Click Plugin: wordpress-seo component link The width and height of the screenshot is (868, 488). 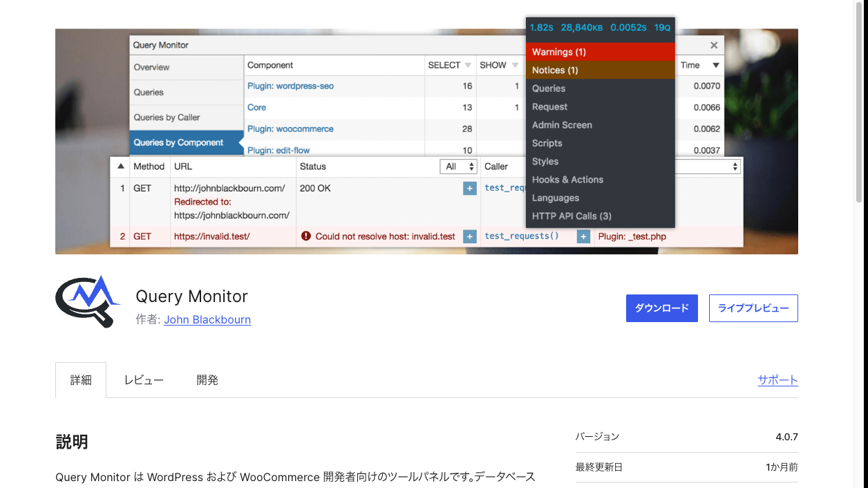tap(290, 86)
